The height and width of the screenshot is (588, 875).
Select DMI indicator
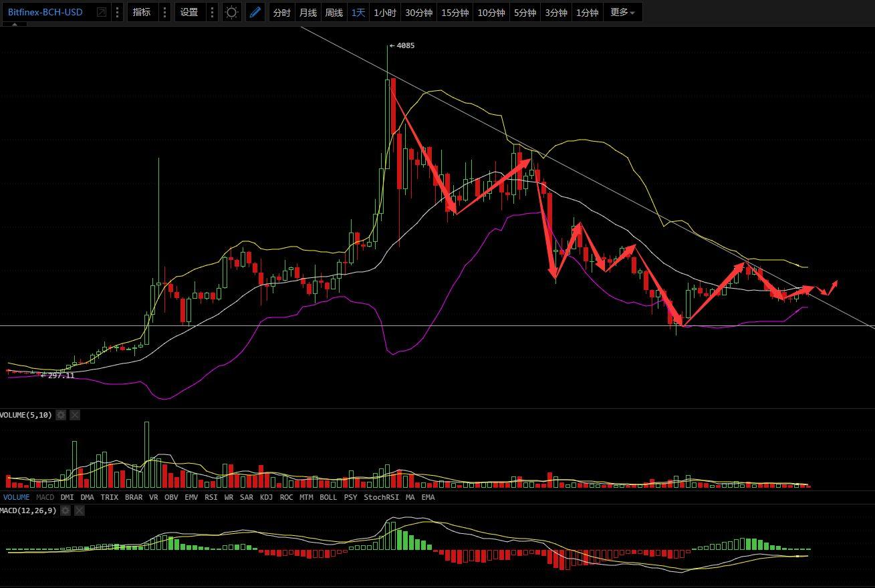(67, 497)
